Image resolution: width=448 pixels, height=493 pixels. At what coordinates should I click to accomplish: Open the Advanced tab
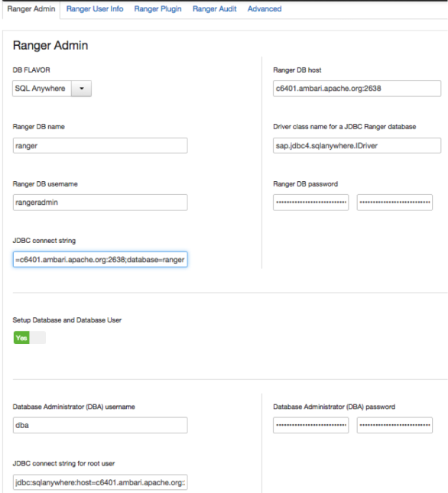pos(265,9)
